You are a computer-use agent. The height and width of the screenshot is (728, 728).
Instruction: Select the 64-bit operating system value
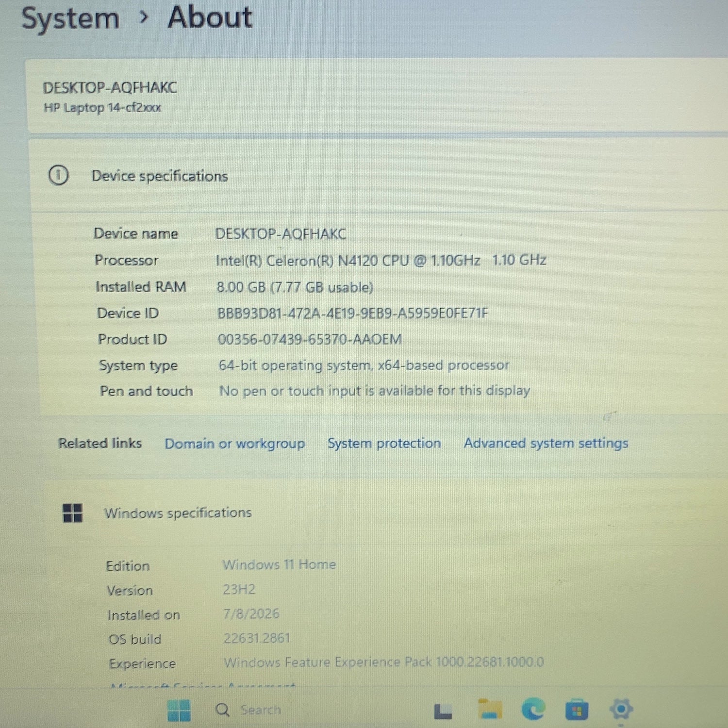364,365
